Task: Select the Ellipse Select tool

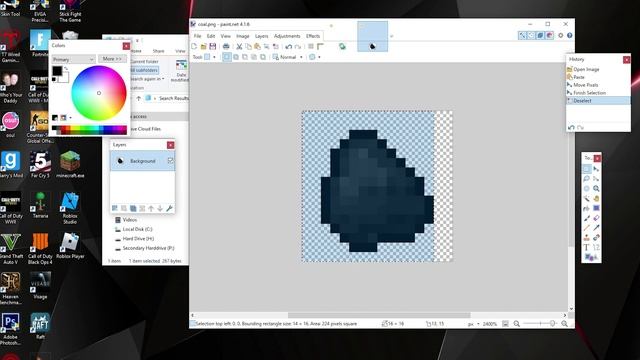Action: (587, 188)
